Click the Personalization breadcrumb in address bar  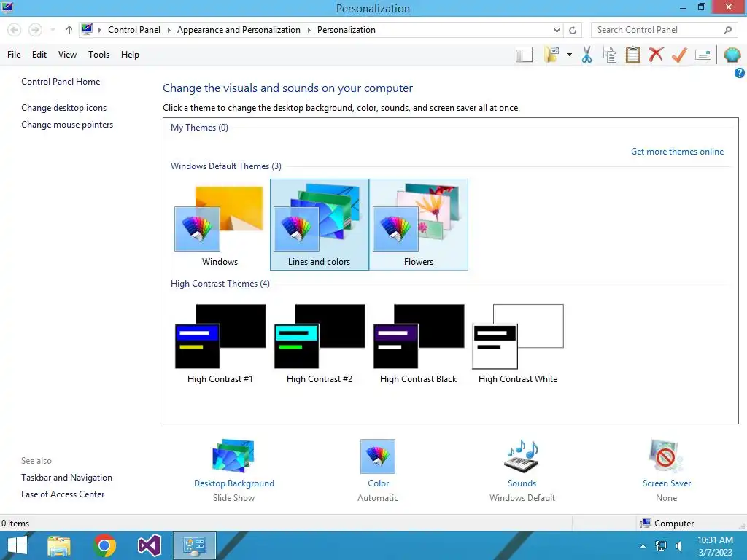tap(347, 30)
